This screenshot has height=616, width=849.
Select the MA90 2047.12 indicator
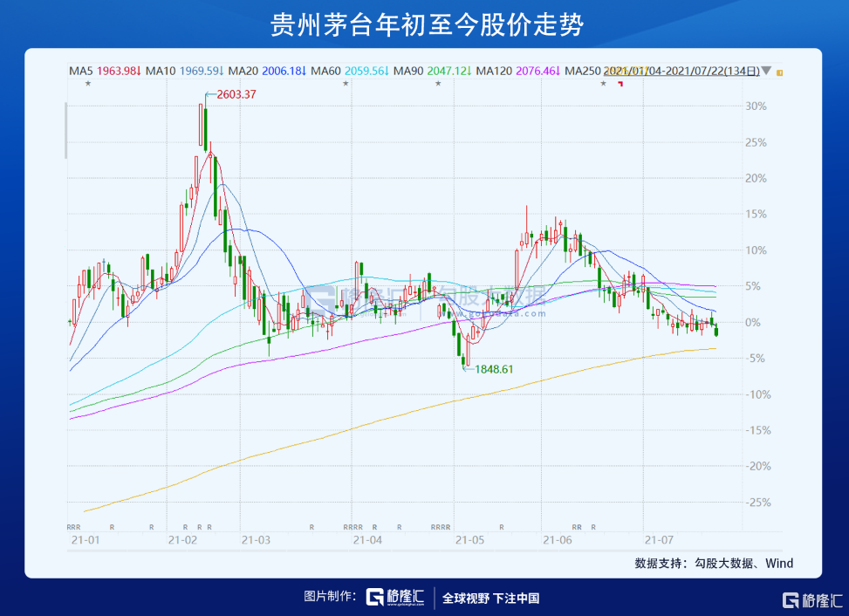(x=433, y=71)
